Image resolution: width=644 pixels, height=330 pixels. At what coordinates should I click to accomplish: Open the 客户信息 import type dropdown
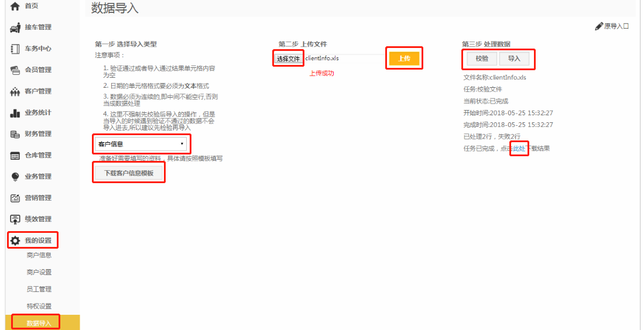[x=141, y=143]
